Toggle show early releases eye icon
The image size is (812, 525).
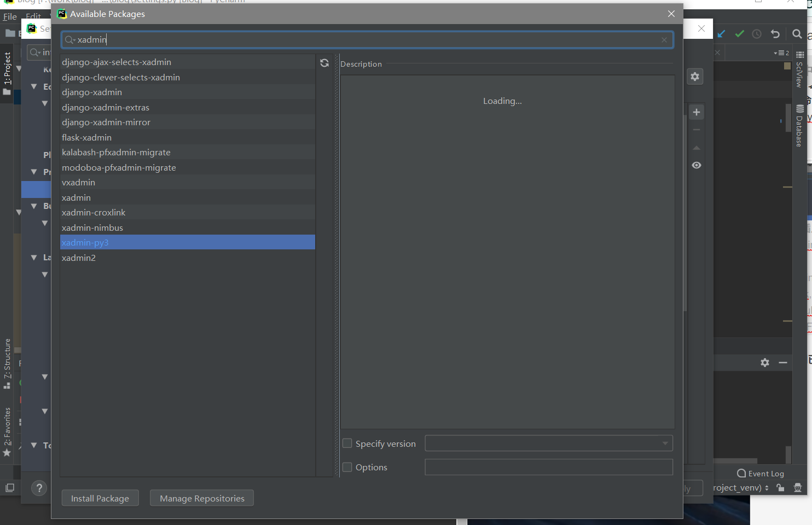pos(697,165)
